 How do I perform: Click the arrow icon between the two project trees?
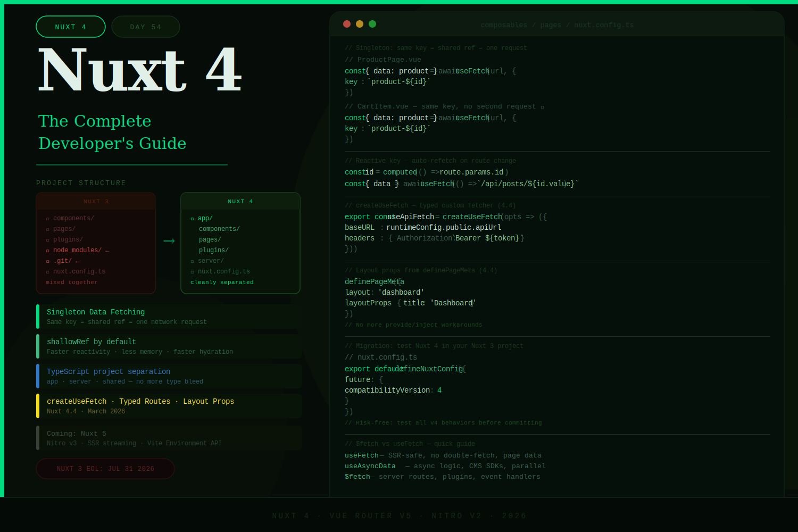tap(169, 240)
